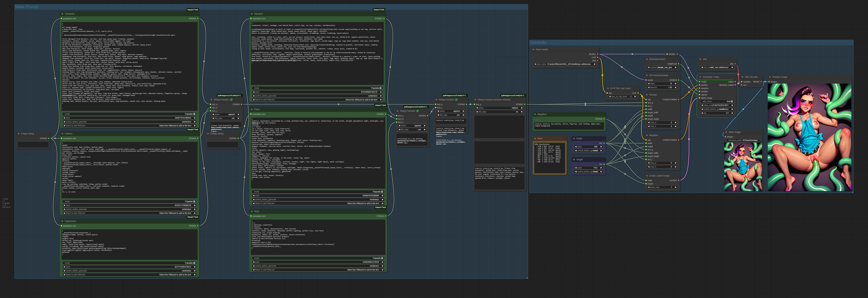Click the collapse dot on the Character node

click(x=62, y=14)
